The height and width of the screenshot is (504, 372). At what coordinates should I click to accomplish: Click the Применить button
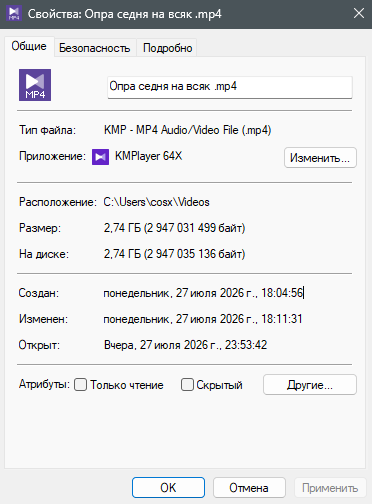point(330,488)
